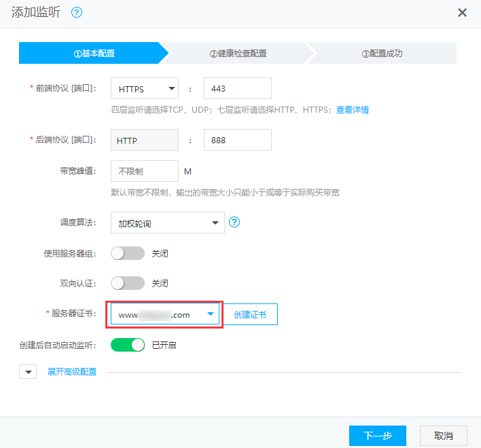Expand the 调度算法 加权轮询 dropdown
481x448 pixels.
[167, 223]
